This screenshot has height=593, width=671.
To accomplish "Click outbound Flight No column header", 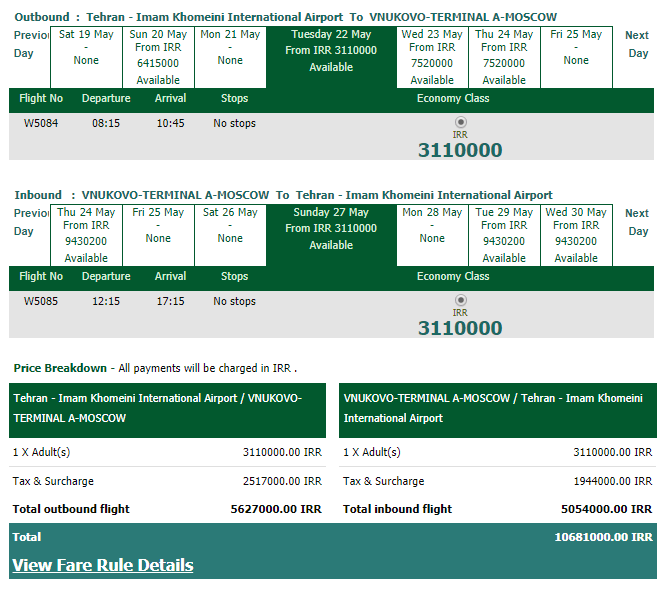I will [41, 98].
